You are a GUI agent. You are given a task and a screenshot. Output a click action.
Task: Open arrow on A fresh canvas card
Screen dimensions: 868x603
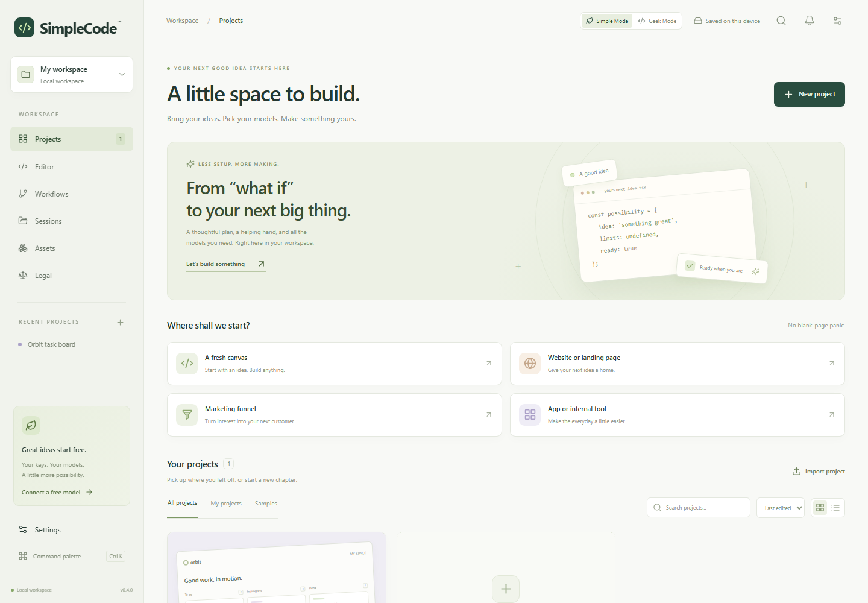[x=489, y=364]
